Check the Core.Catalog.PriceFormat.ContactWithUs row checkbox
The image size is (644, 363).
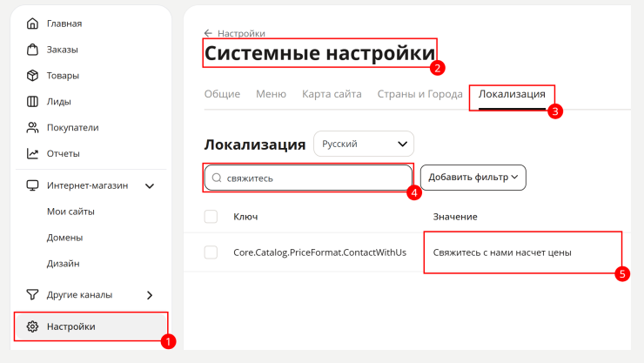(x=211, y=252)
